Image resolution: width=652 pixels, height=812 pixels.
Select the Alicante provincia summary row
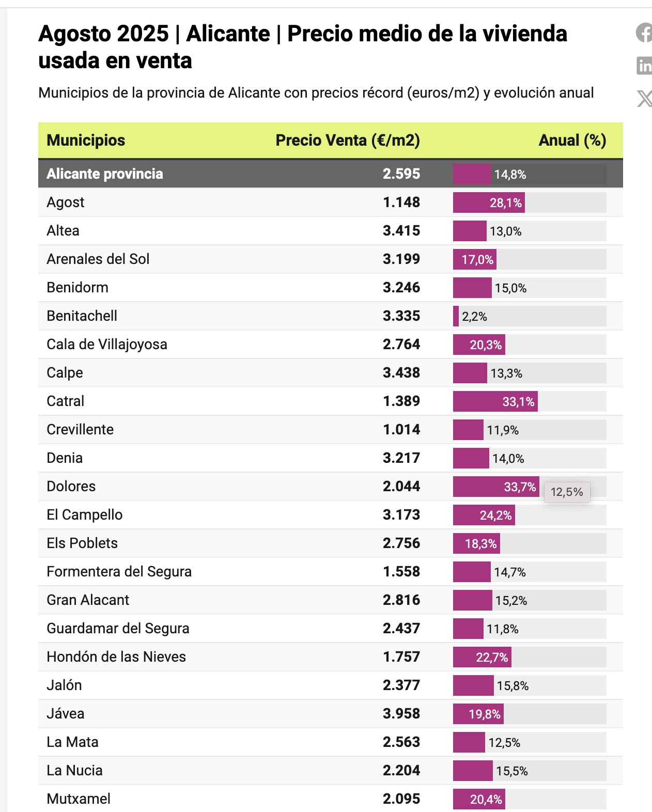click(331, 174)
